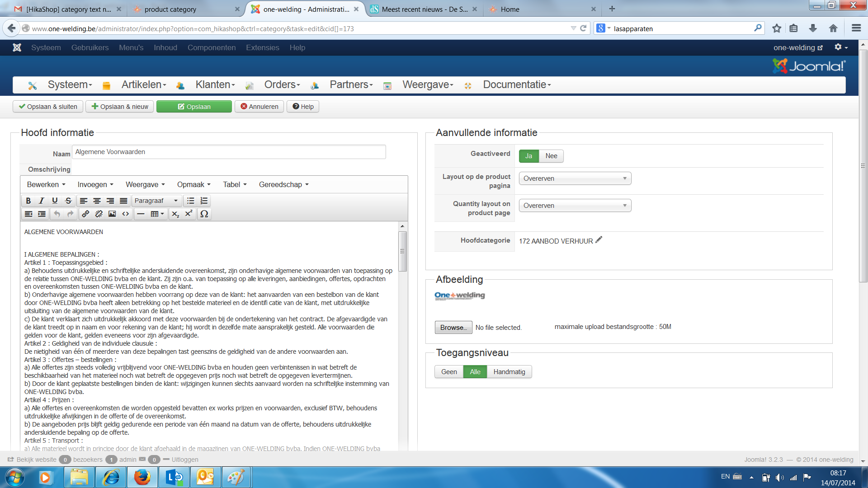
Task: Click the insert image icon
Action: tap(112, 214)
